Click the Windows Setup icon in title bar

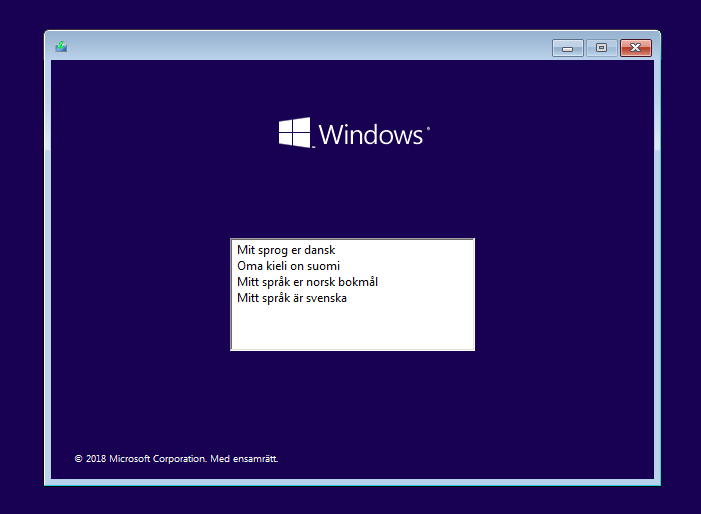tap(61, 46)
